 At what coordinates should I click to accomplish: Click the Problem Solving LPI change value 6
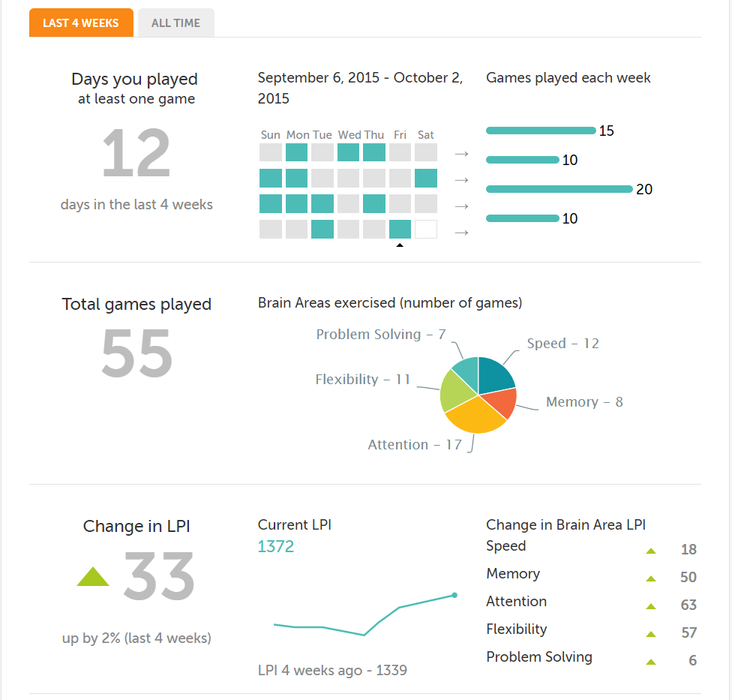click(x=693, y=660)
